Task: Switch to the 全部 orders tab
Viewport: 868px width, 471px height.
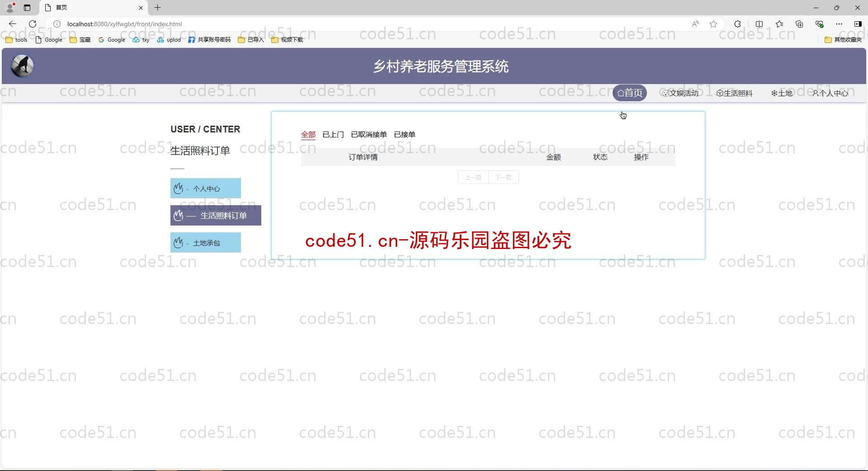Action: (x=308, y=135)
